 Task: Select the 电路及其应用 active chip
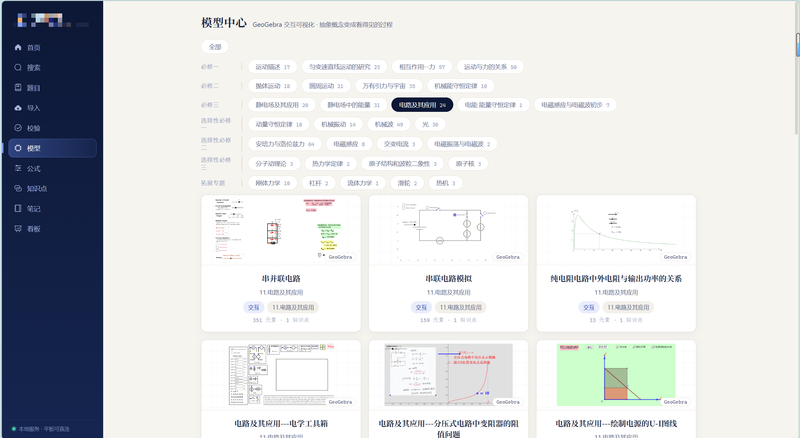[422, 105]
